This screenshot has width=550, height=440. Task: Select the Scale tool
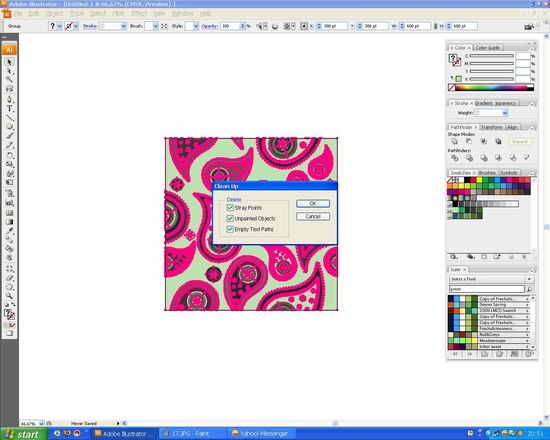point(9,165)
